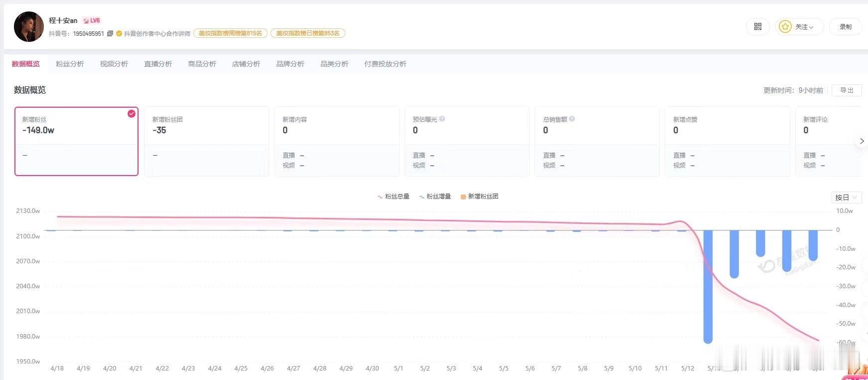This screenshot has width=868, height=380.
Task: Select the 新增粉丝 metric card
Action: coord(76,141)
